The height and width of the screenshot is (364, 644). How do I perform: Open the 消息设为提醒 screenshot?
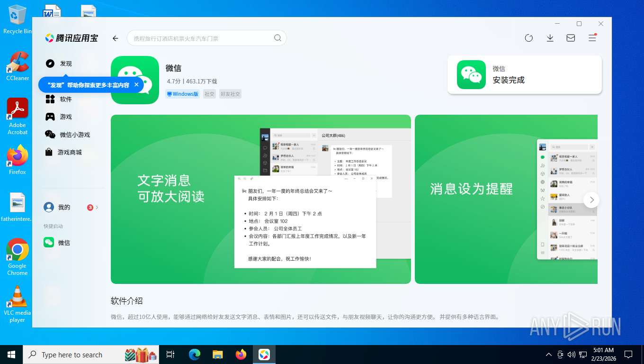506,199
